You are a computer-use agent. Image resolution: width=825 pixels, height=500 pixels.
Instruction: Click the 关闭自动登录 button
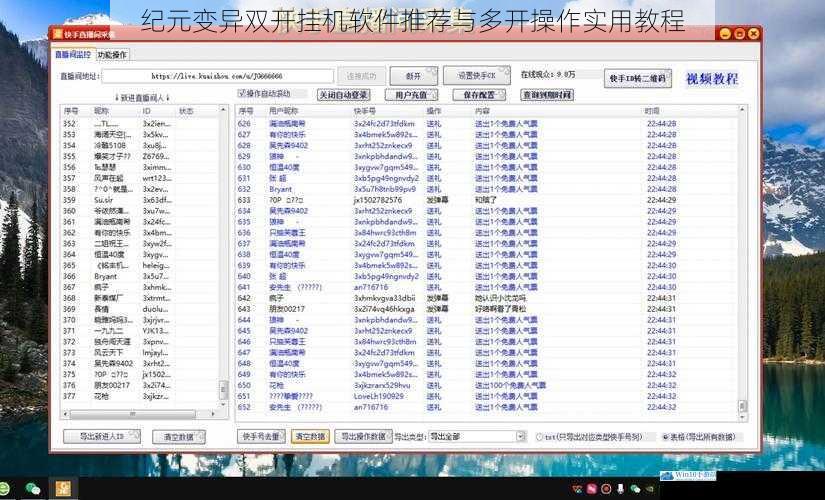(x=344, y=95)
